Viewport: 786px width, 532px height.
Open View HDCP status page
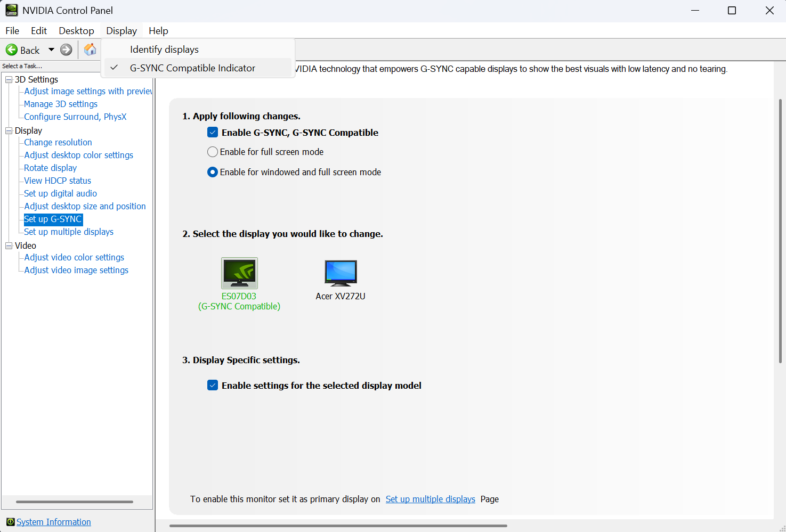pyautogui.click(x=58, y=181)
